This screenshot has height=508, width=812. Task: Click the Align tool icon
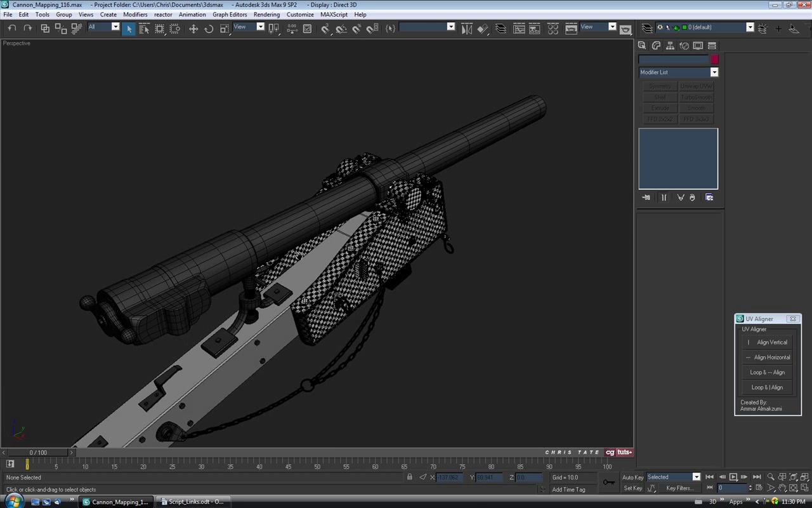[x=483, y=28]
